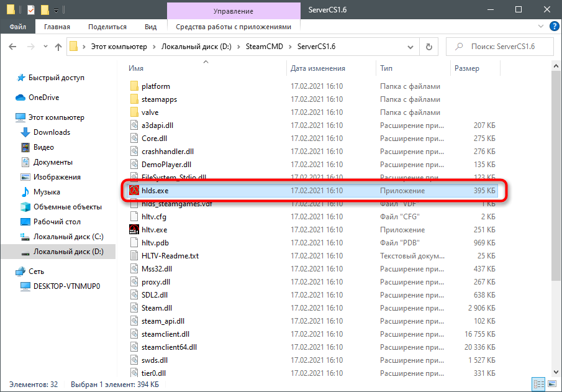The height and width of the screenshot is (392, 562).
Task: Select the steamapps folder icon
Action: [134, 99]
